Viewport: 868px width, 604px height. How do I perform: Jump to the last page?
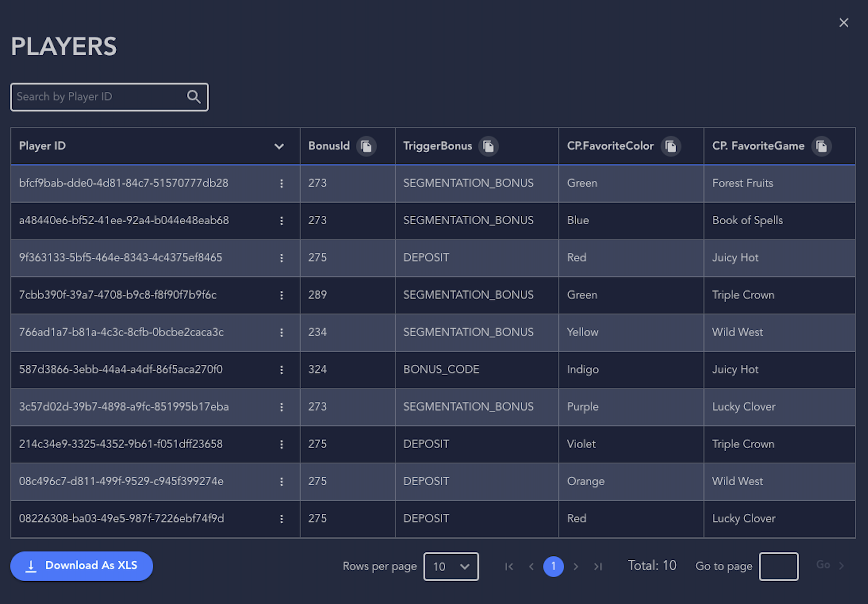tap(598, 566)
